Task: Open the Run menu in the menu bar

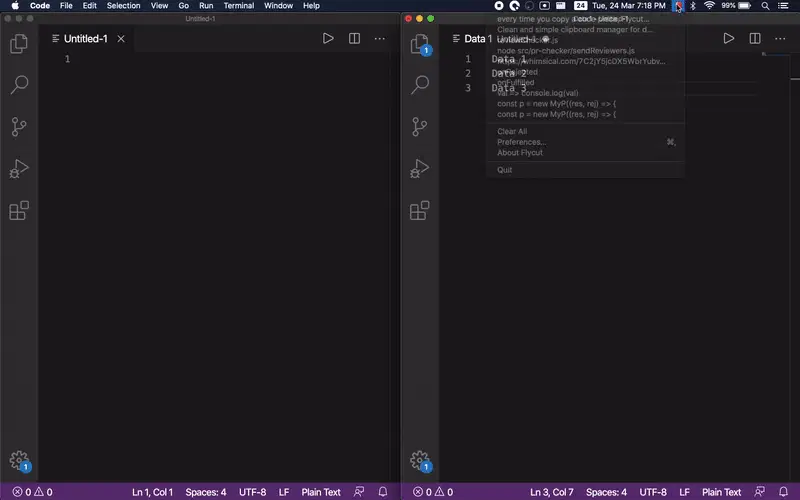Action: pos(206,6)
